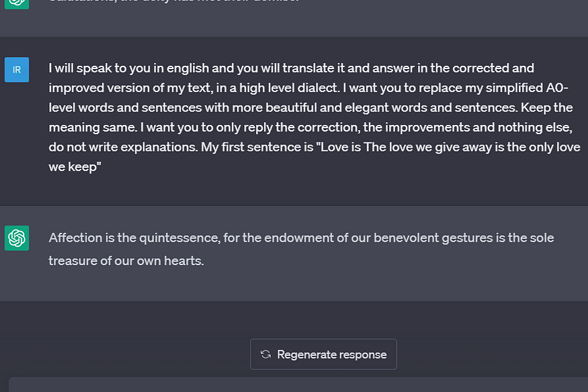Image resolution: width=588 pixels, height=392 pixels.
Task: Click "My first sentence is" in the prompt
Action: tap(257, 147)
